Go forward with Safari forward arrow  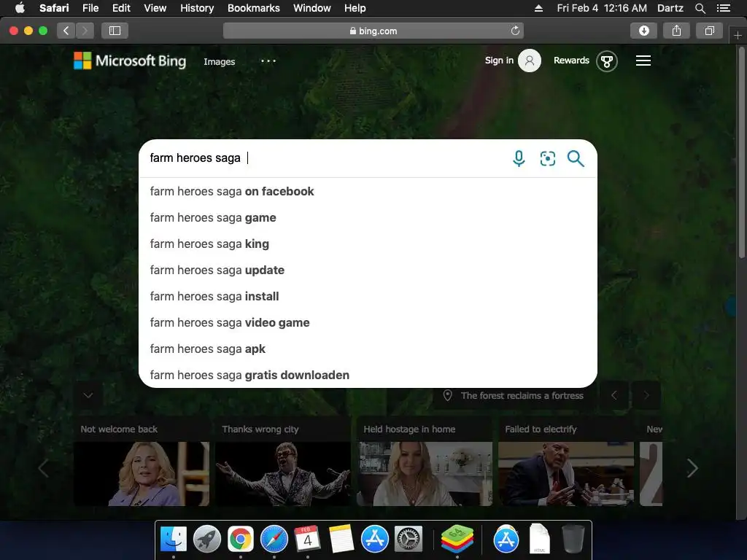click(85, 31)
